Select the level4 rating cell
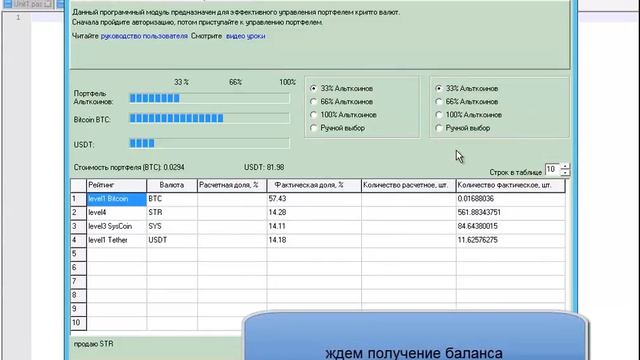The height and width of the screenshot is (360, 640). (x=116, y=213)
